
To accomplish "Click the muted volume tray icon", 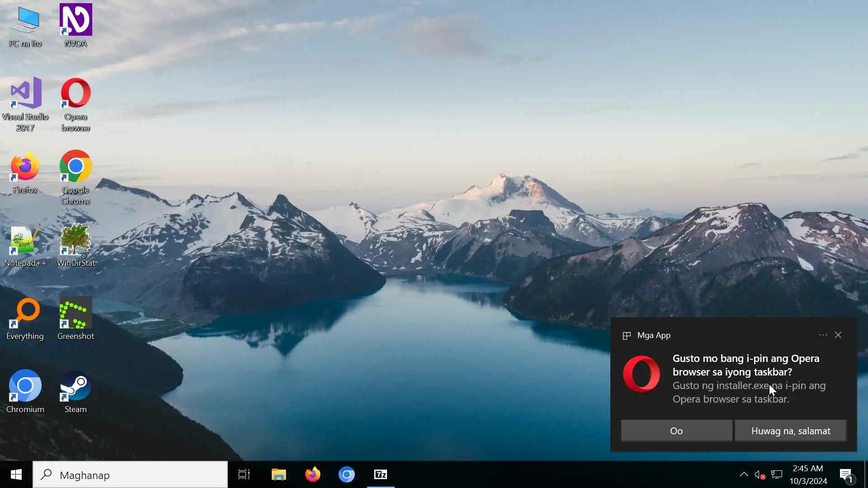I will coord(760,474).
